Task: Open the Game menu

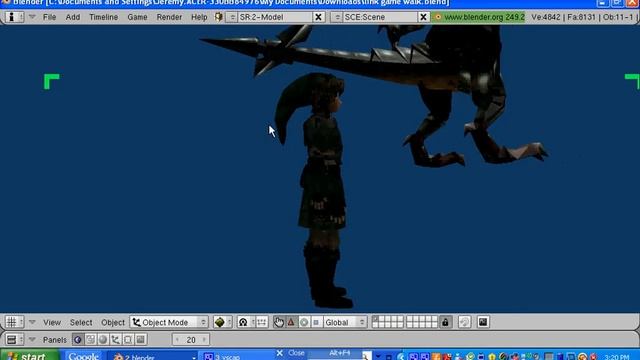Action: click(x=137, y=17)
